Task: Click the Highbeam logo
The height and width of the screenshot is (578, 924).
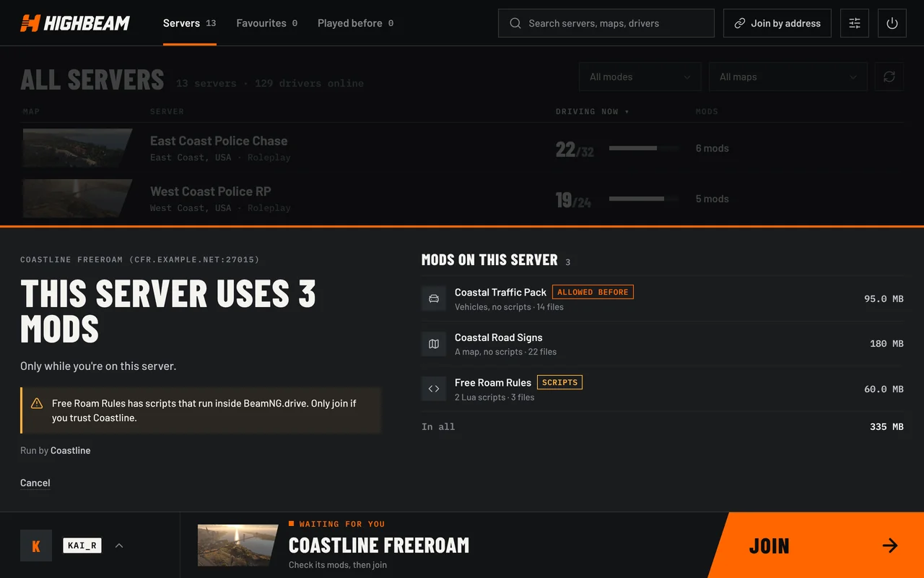Action: point(75,23)
